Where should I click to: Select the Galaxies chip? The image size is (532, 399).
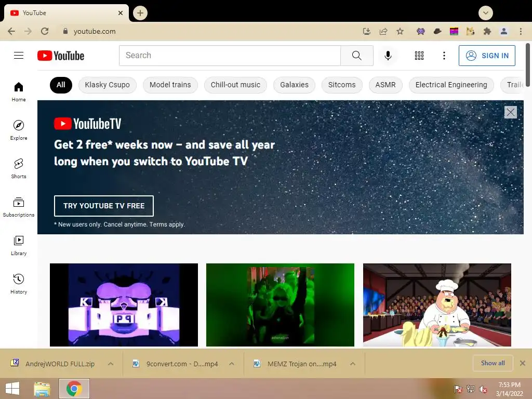coord(294,85)
